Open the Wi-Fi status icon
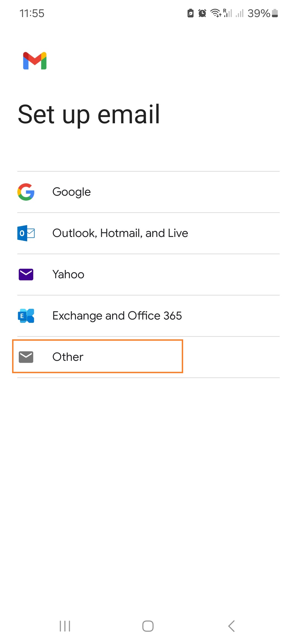The image size is (297, 644). click(x=215, y=13)
